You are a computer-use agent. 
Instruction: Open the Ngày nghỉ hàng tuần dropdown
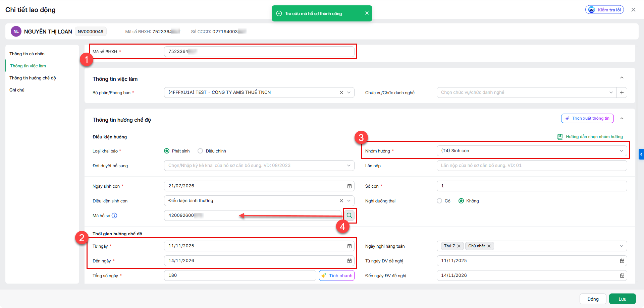click(622, 246)
